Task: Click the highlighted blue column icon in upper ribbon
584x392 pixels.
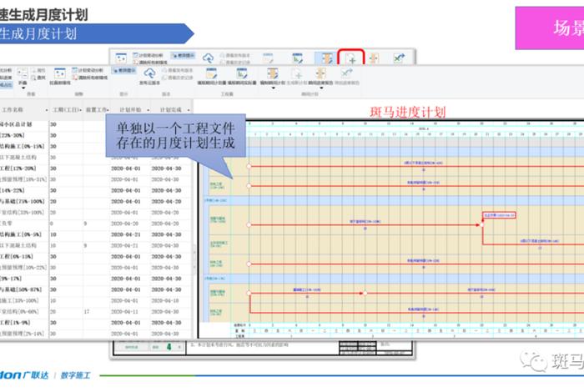Action: 324,58
